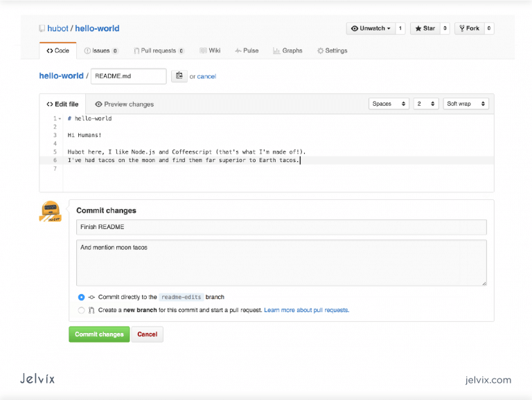Screen dimensions: 532x400
Task: Click the Hubot avatar image
Action: [50, 211]
